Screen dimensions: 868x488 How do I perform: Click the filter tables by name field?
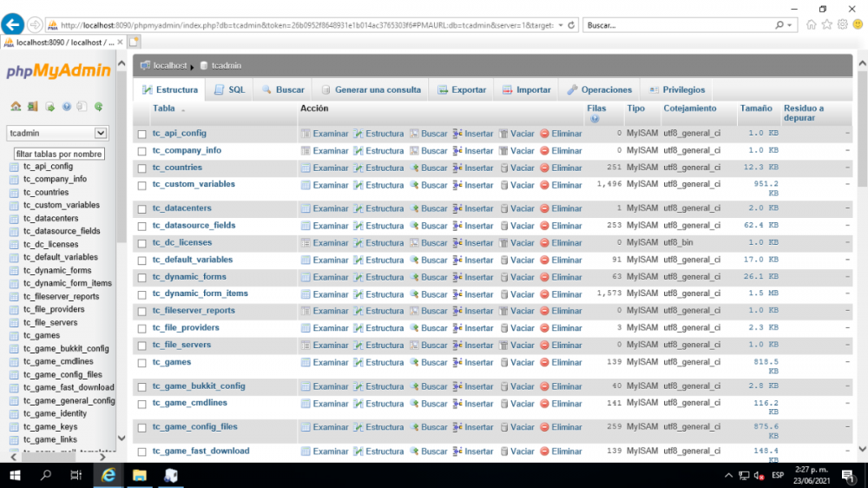point(59,154)
